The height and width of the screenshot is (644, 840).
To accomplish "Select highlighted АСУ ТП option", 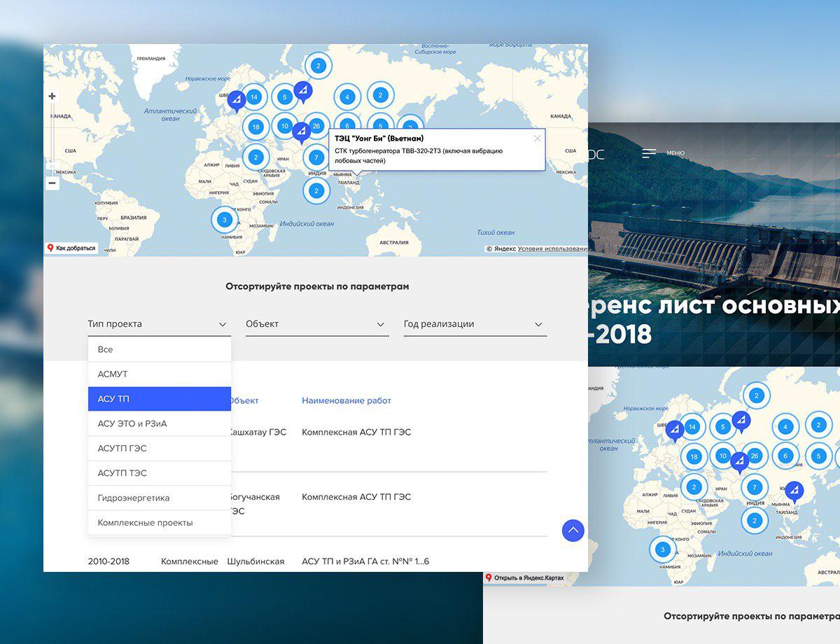I will coord(160,399).
